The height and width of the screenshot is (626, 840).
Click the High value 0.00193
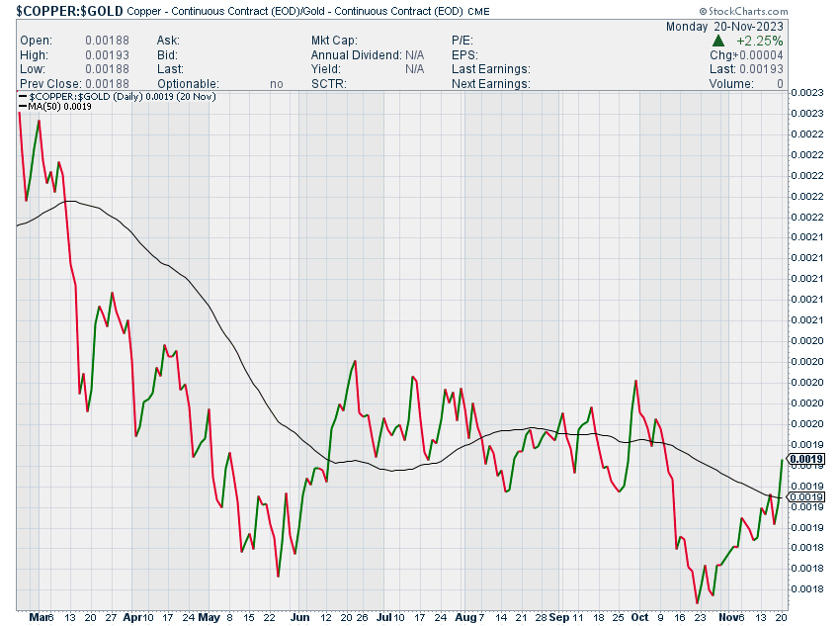[107, 55]
